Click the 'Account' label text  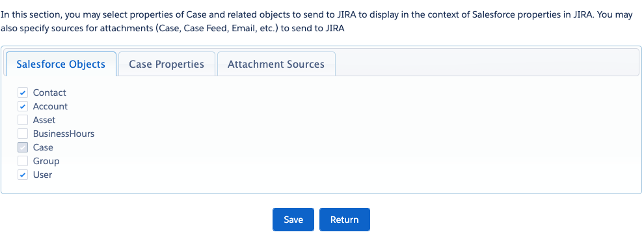[50, 106]
